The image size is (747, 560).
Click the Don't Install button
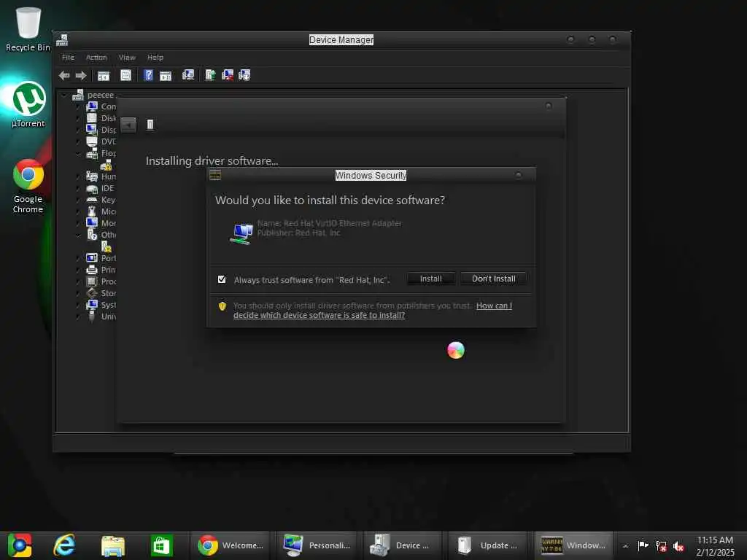pos(494,279)
